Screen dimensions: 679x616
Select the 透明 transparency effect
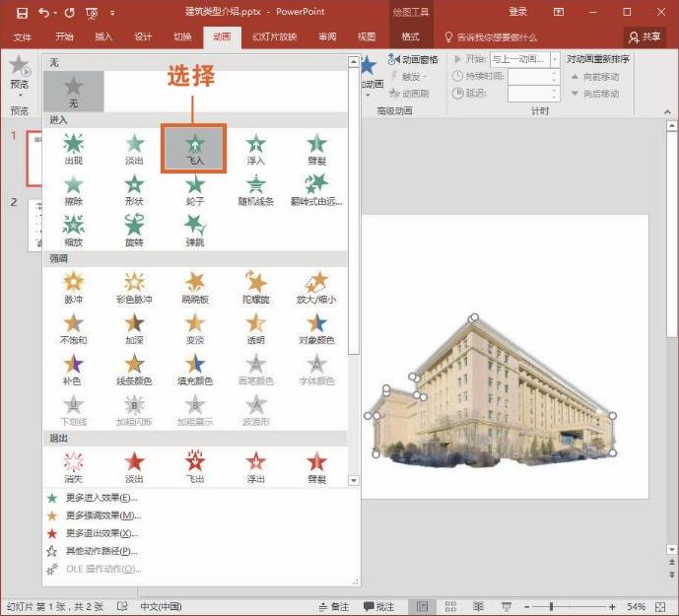point(255,329)
